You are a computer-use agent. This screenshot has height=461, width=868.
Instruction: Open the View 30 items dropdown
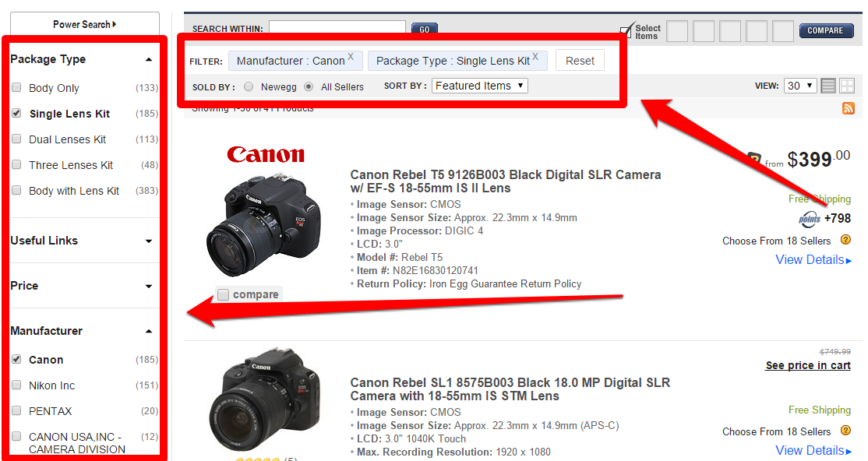click(800, 86)
